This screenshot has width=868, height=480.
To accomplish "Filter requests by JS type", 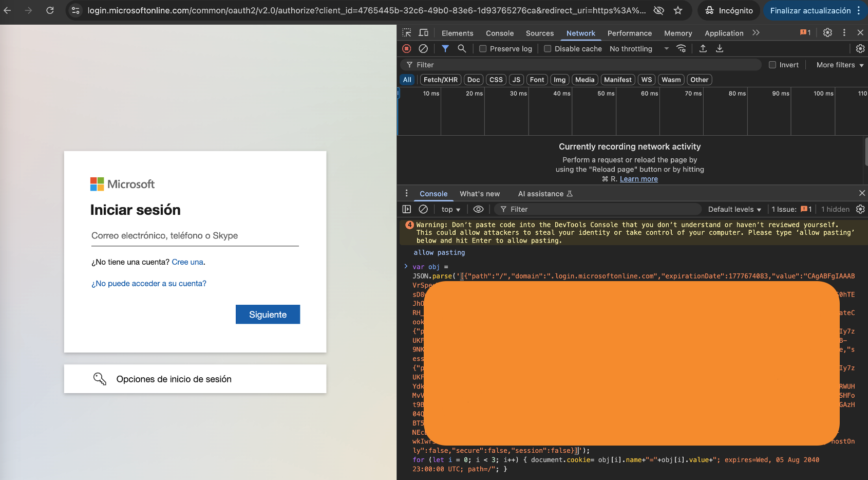I will click(x=516, y=80).
